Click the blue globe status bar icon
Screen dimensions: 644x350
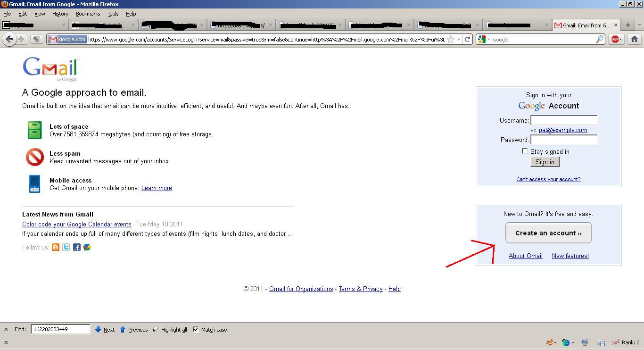pos(566,342)
